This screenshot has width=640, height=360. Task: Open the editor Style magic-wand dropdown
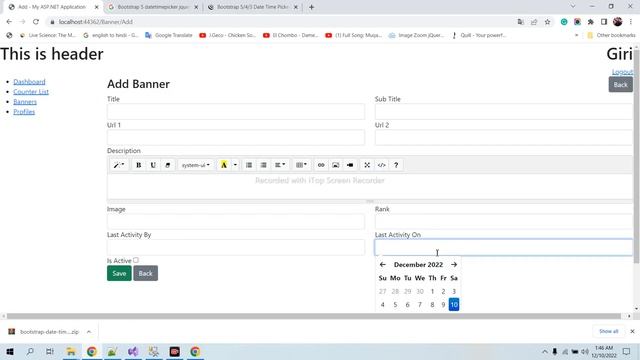[x=119, y=165]
